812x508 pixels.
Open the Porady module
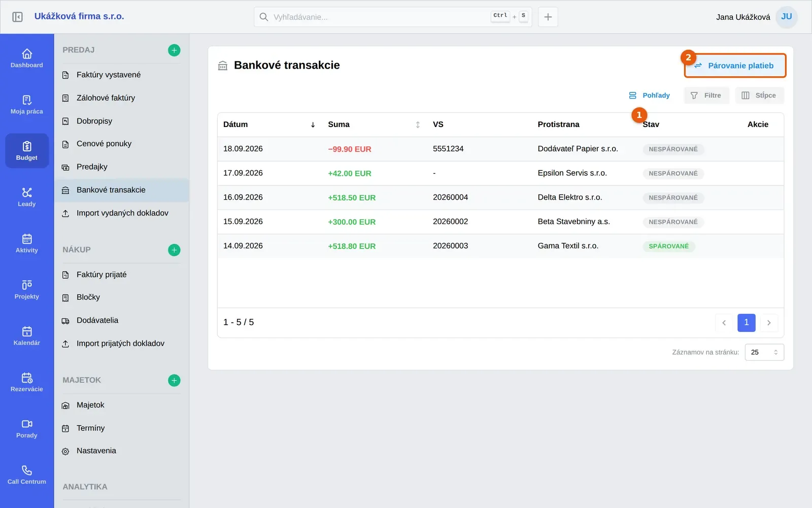(27, 428)
